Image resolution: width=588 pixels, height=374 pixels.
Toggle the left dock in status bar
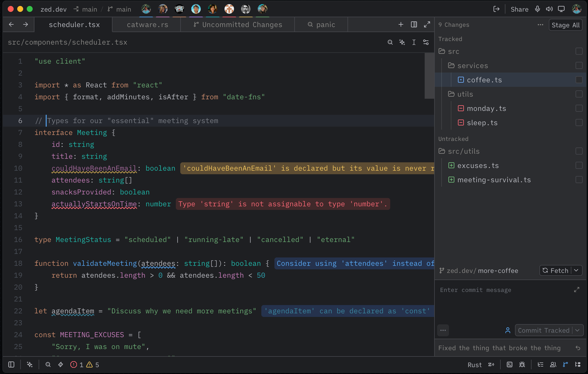(x=11, y=364)
